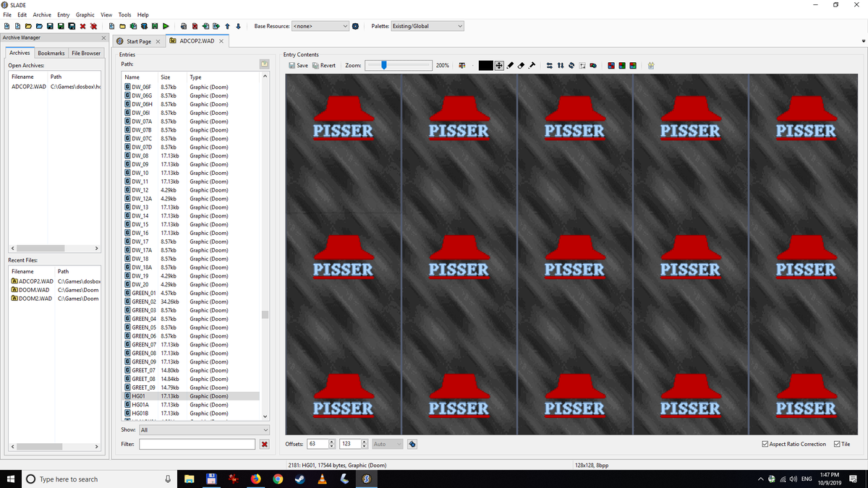The image size is (868, 488).
Task: Click the Crop graphic icon
Action: click(x=582, y=65)
